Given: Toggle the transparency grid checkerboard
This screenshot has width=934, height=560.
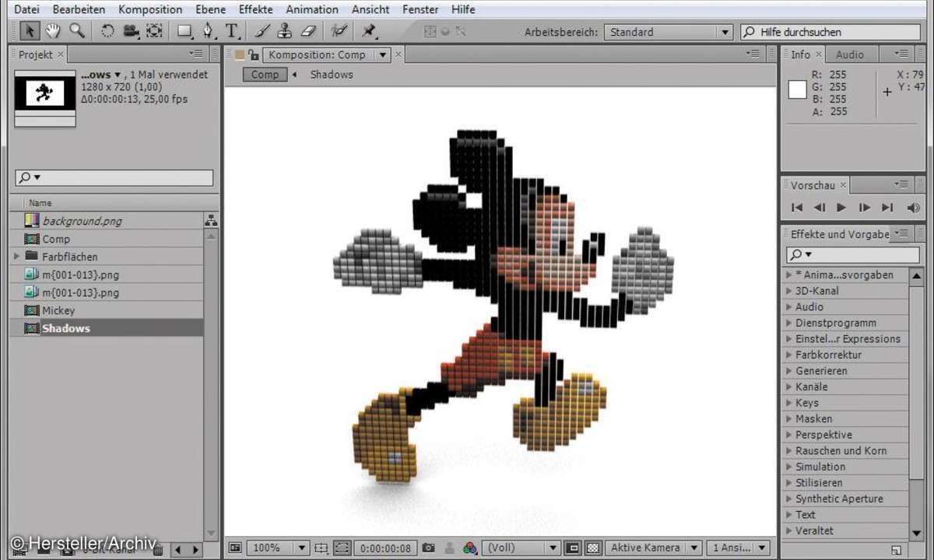Looking at the screenshot, I should (593, 548).
